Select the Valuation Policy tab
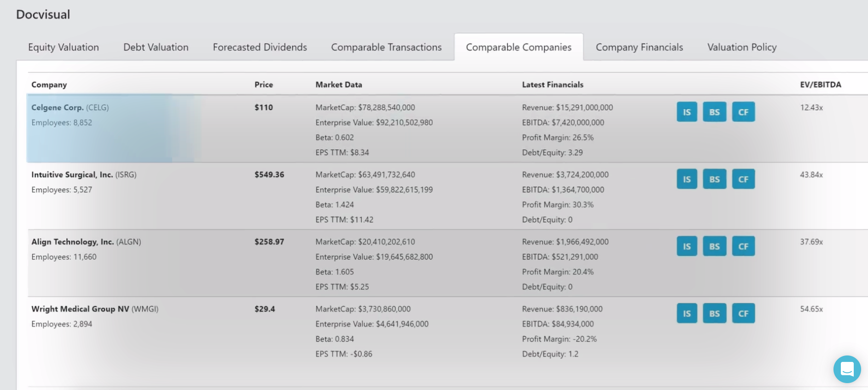The image size is (868, 390). 742,47
